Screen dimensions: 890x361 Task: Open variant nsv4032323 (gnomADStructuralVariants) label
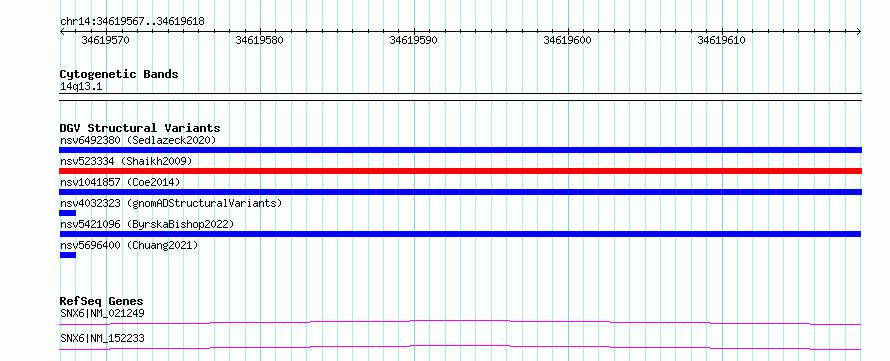[x=171, y=203]
